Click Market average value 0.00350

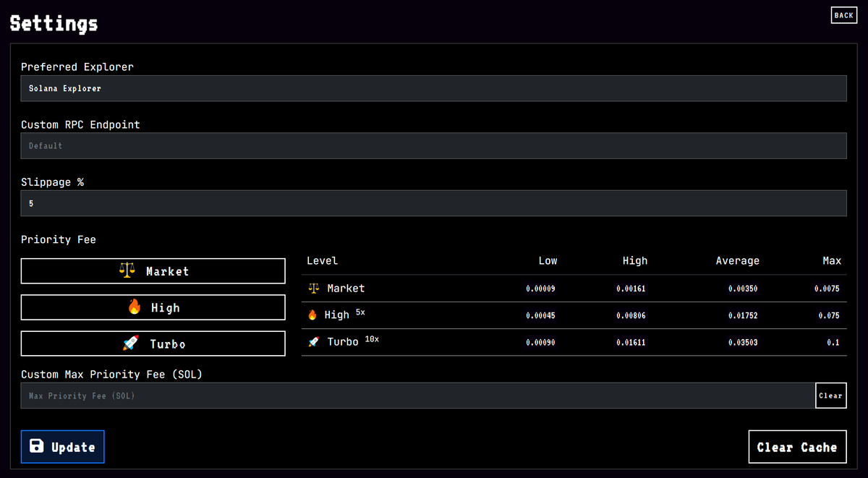point(743,289)
